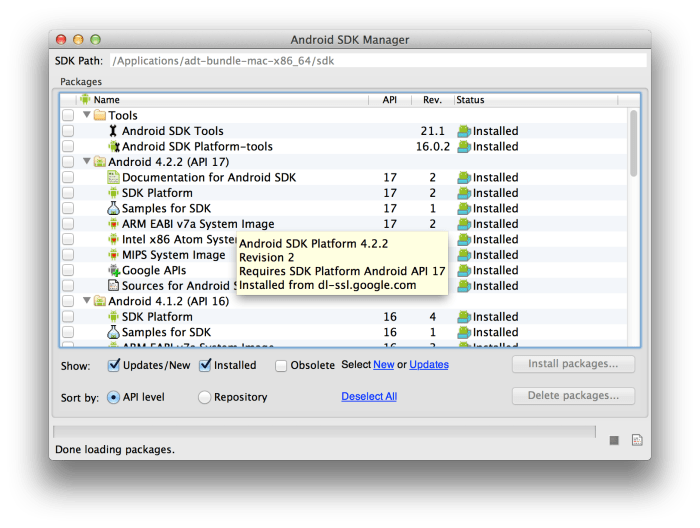Viewport: 700px width, 528px height.
Task: Check the Google APIs package checkbox
Action: 68,270
